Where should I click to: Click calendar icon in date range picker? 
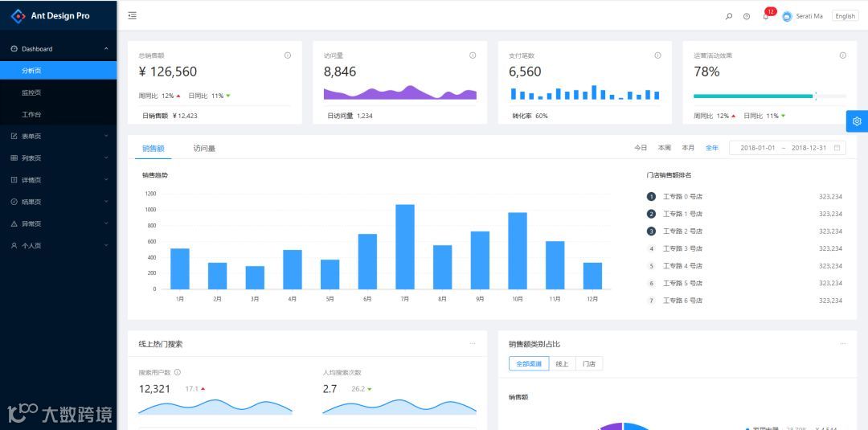pos(837,148)
